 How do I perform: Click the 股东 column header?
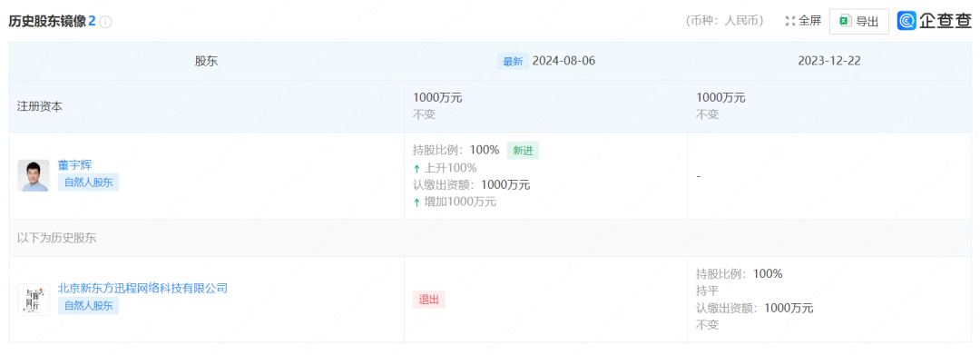pyautogui.click(x=207, y=61)
